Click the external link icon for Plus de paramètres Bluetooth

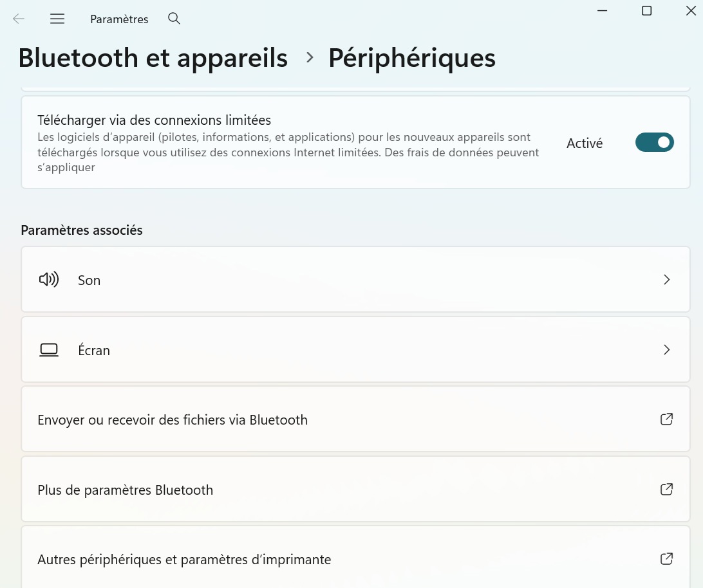point(666,489)
